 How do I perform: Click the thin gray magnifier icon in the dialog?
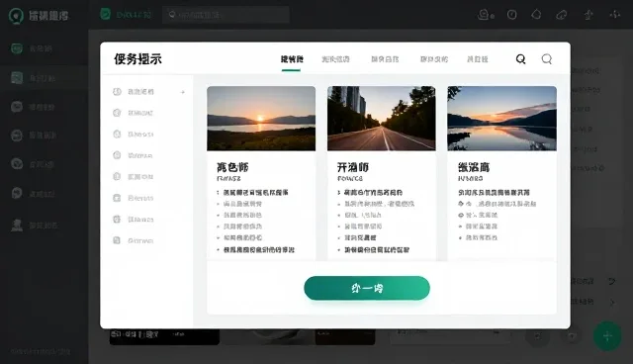pyautogui.click(x=547, y=59)
